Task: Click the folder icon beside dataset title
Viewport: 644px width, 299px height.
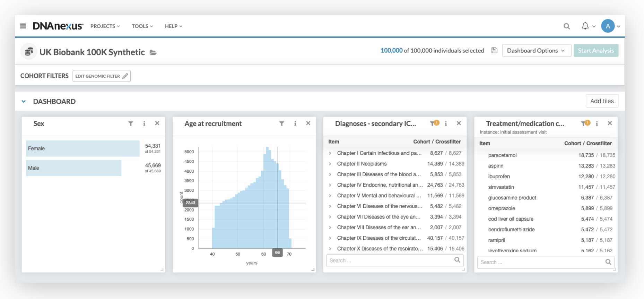Action: (x=153, y=52)
